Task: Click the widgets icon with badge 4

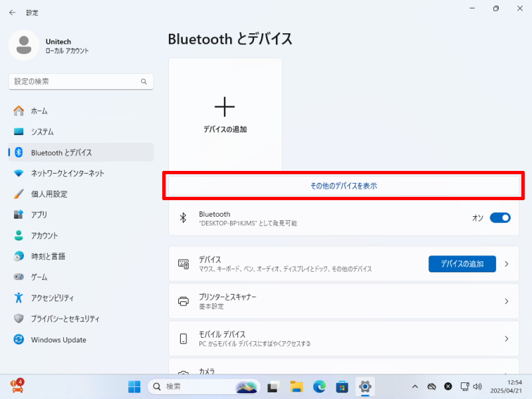Action: 17,386
